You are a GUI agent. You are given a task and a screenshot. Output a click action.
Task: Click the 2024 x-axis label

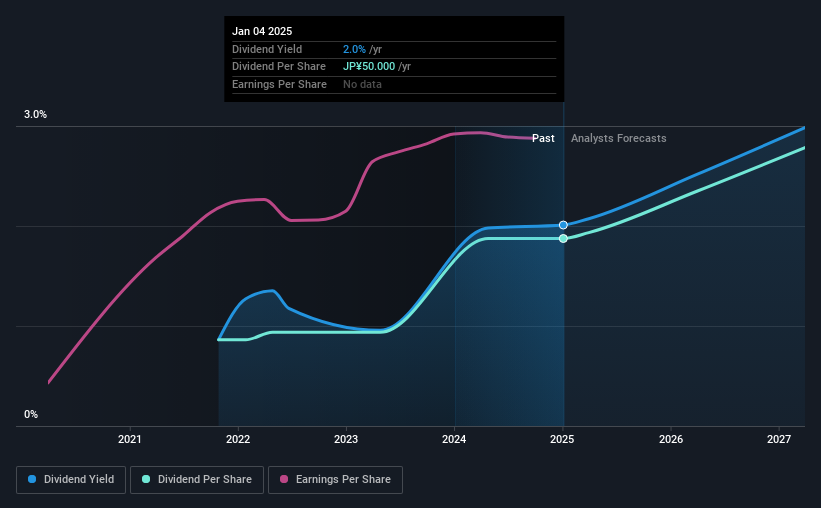click(454, 439)
